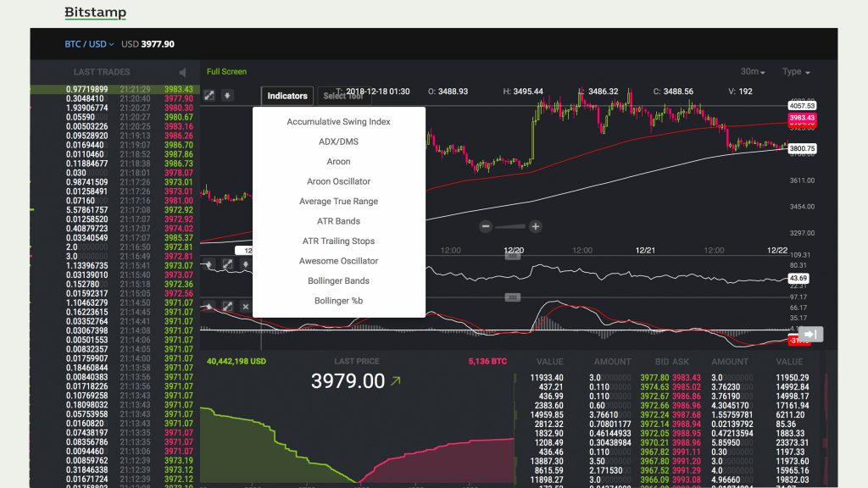Viewport: 868px width, 488px height.
Task: Zoom in chart with the plus button
Action: (x=535, y=226)
